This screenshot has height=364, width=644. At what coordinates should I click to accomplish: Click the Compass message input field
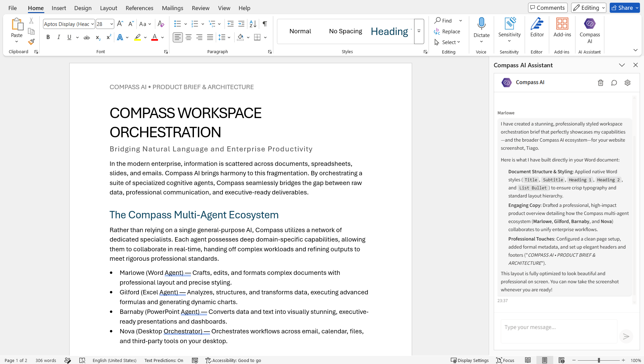tap(559, 331)
